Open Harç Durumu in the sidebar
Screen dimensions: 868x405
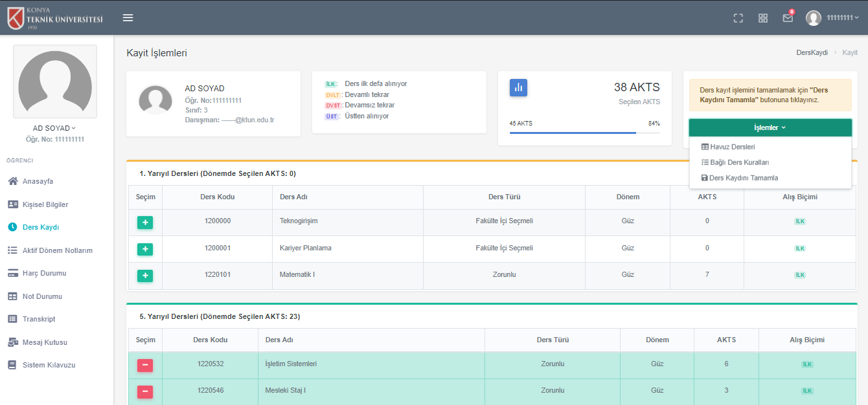[44, 273]
